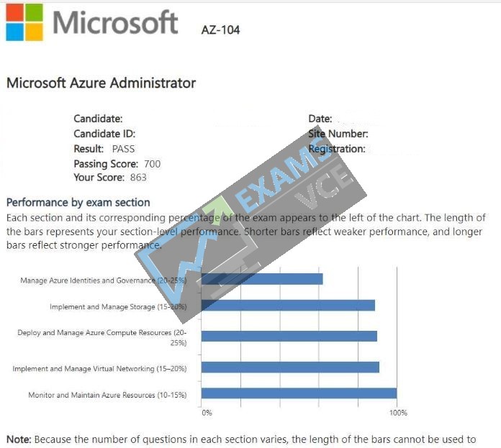Click the Site Number label
This screenshot has width=501, height=448.
point(338,134)
